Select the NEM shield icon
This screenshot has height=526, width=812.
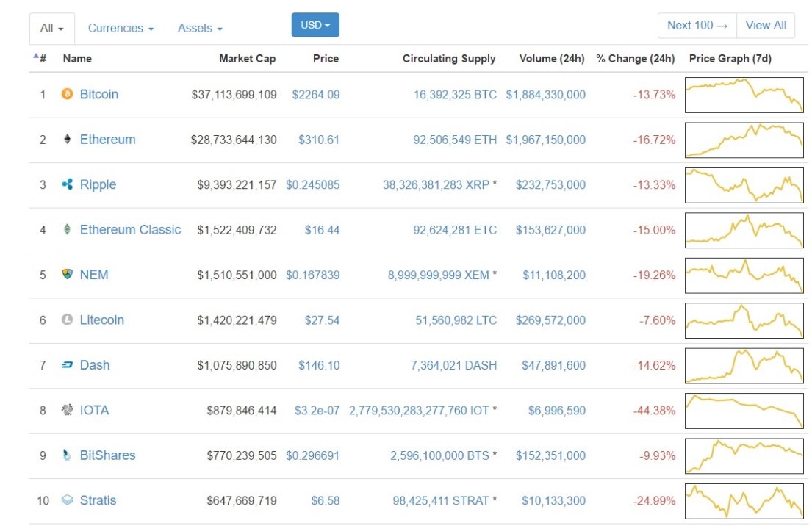coord(67,274)
